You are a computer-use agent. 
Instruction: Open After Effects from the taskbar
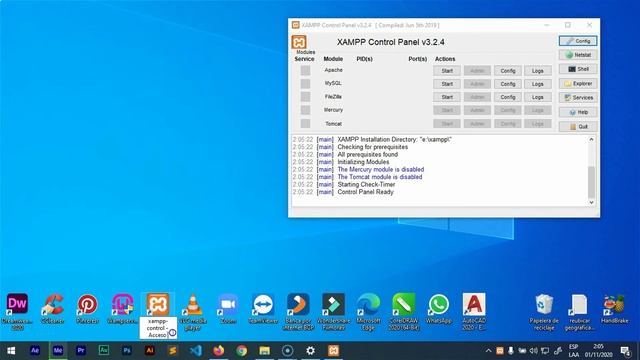(35, 351)
